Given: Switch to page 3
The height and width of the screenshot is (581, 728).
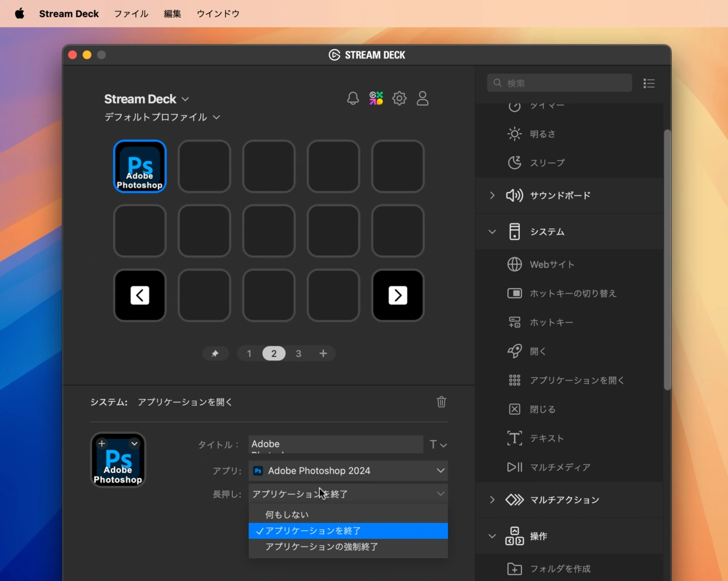Looking at the screenshot, I should (x=298, y=354).
